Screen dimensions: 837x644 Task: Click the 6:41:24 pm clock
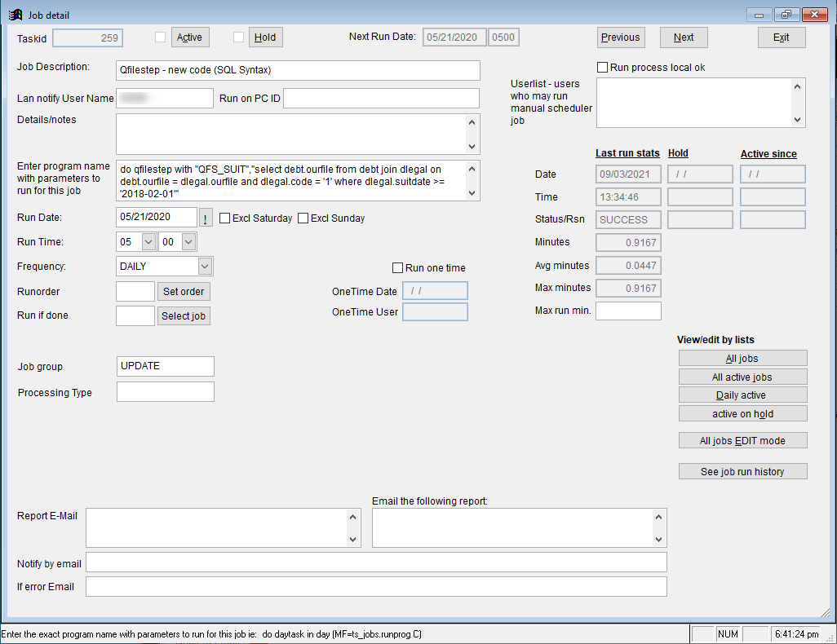[797, 634]
